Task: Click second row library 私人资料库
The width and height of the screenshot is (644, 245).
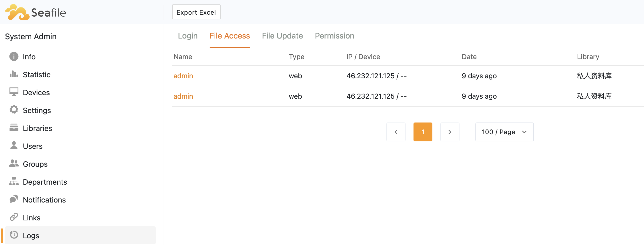Action: pos(594,96)
